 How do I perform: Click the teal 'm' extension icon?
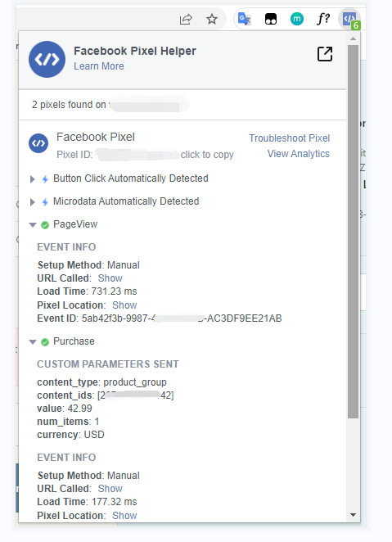pyautogui.click(x=297, y=19)
